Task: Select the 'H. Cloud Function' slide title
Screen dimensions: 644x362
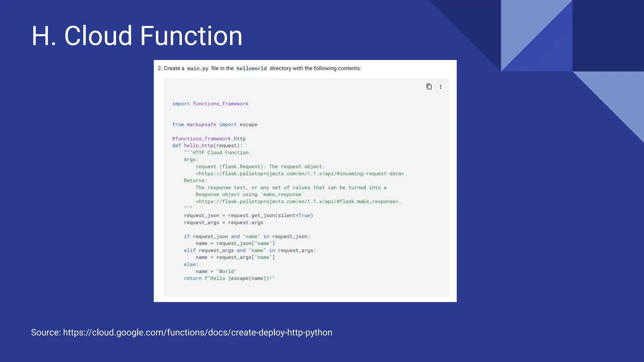Action: (x=137, y=36)
